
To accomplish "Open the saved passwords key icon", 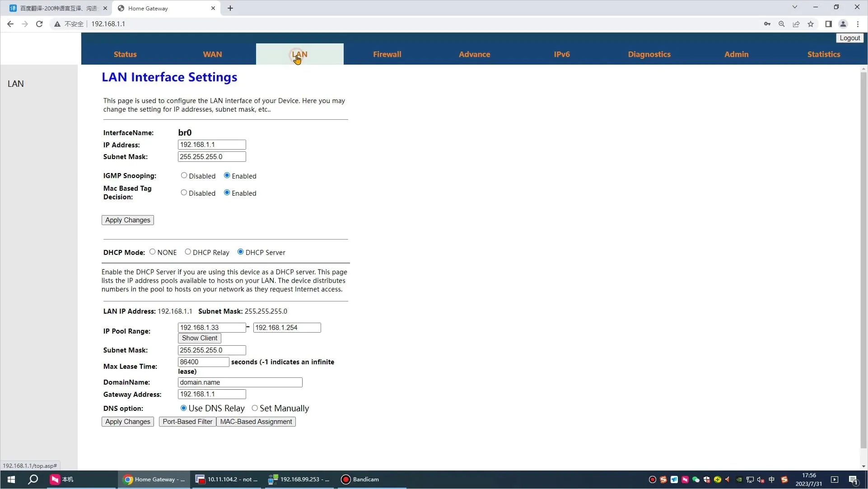I will click(x=767, y=24).
